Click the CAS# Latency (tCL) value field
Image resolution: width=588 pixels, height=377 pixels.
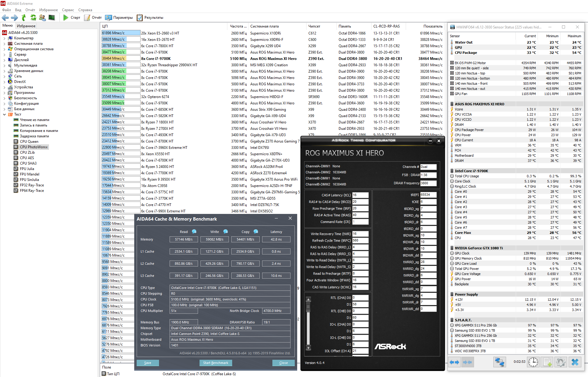(x=360, y=195)
